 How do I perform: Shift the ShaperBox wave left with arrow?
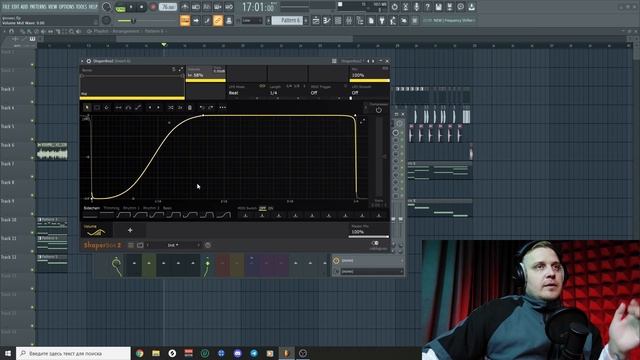150,107
